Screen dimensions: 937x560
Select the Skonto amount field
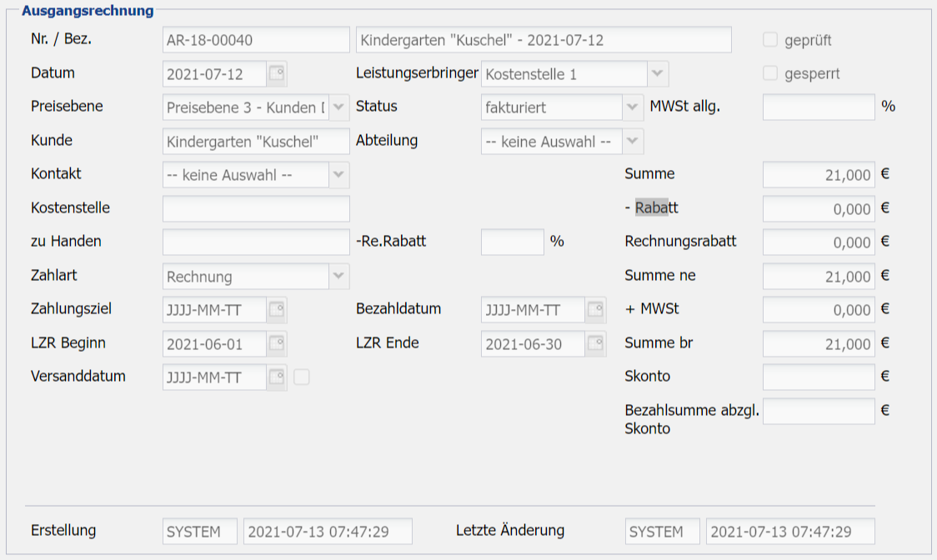click(819, 377)
